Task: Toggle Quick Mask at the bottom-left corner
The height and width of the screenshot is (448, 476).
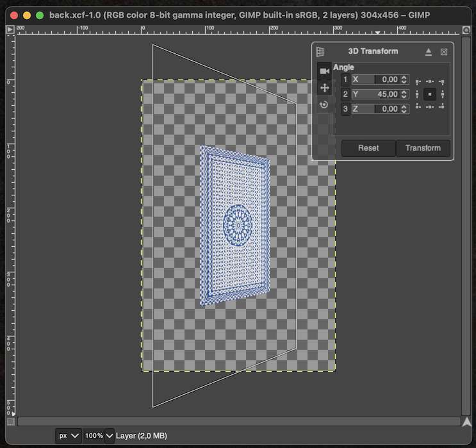Action: click(10, 421)
